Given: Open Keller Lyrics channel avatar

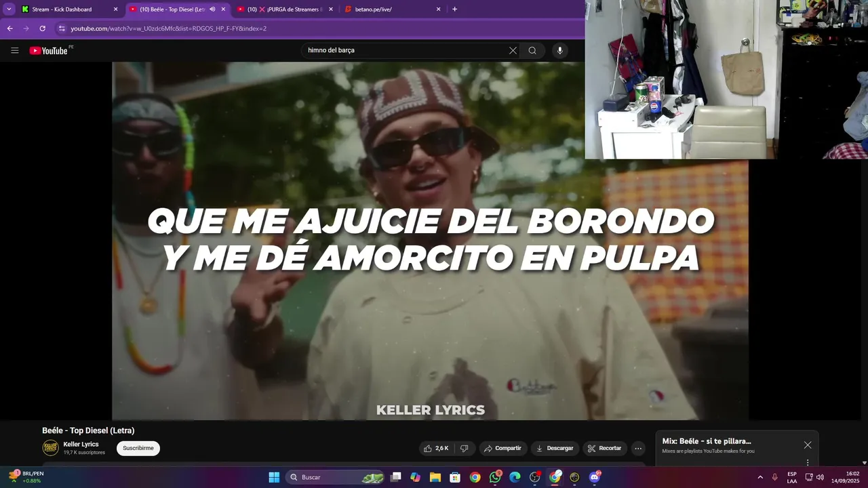Looking at the screenshot, I should pos(51,448).
